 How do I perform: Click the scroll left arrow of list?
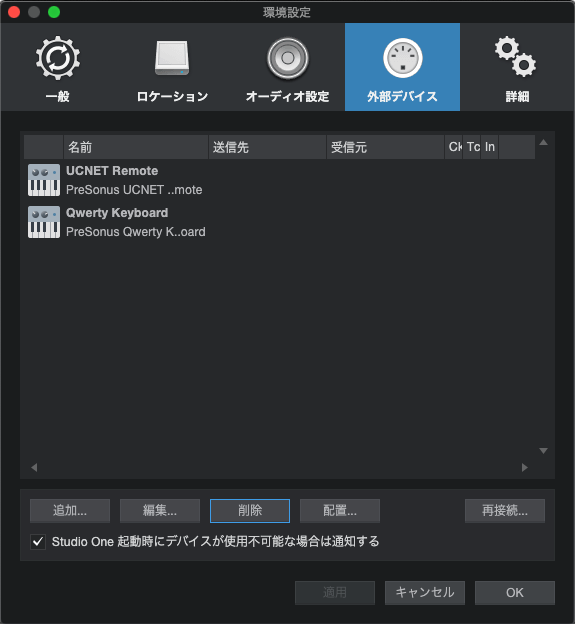(34, 467)
